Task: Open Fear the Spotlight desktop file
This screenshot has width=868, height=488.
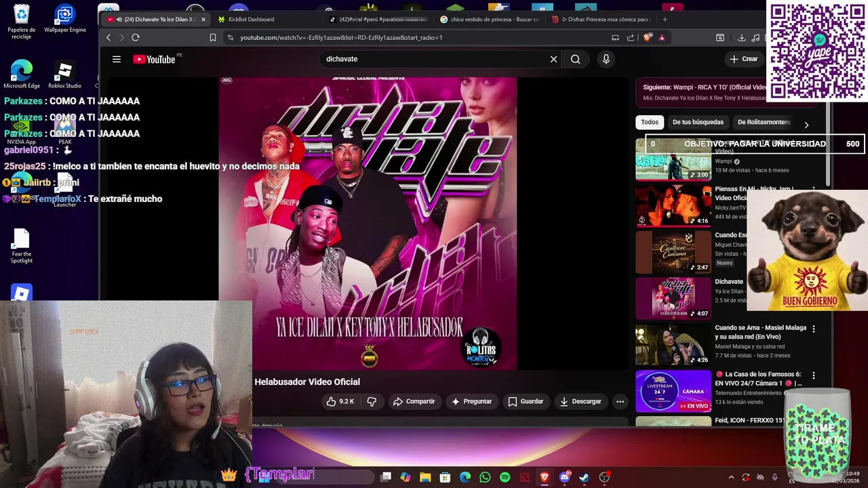Action: [x=22, y=245]
